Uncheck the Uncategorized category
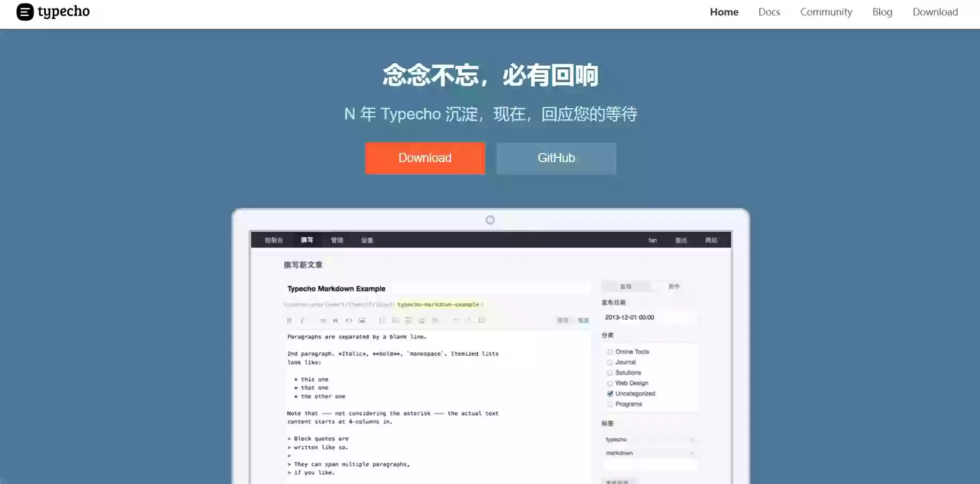 tap(610, 393)
